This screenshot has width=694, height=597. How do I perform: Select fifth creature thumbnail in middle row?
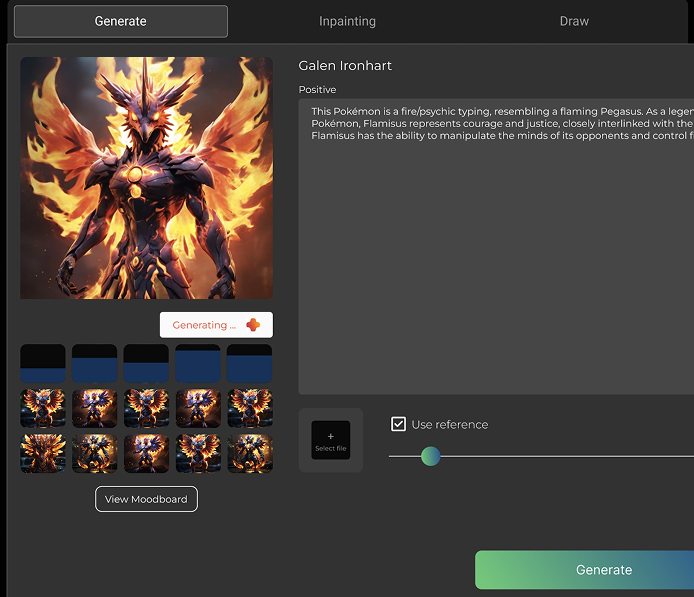tap(250, 408)
